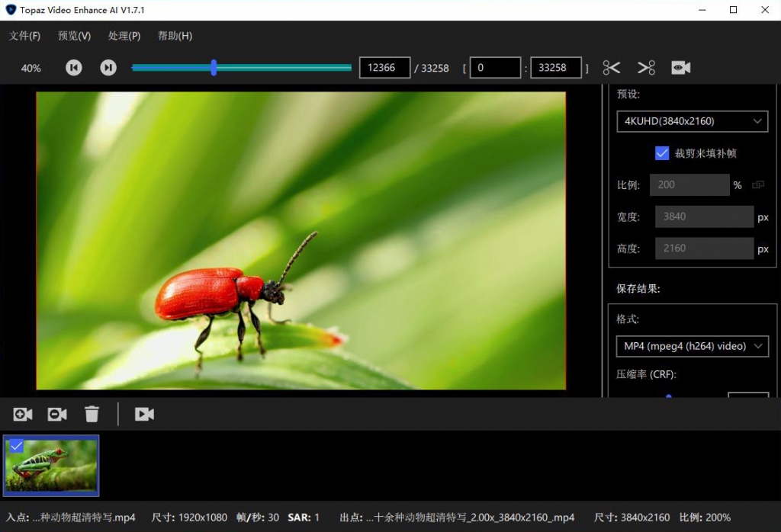Click the 比例: 200% status text

705,518
